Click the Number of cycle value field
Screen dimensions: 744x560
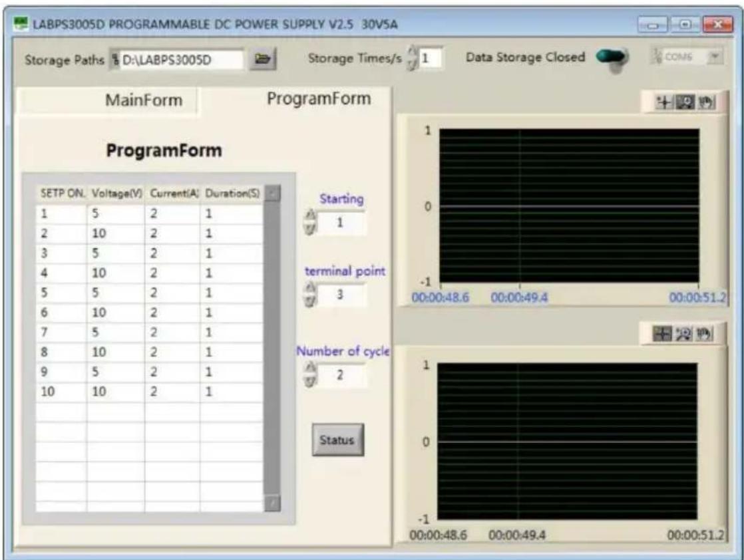click(341, 375)
